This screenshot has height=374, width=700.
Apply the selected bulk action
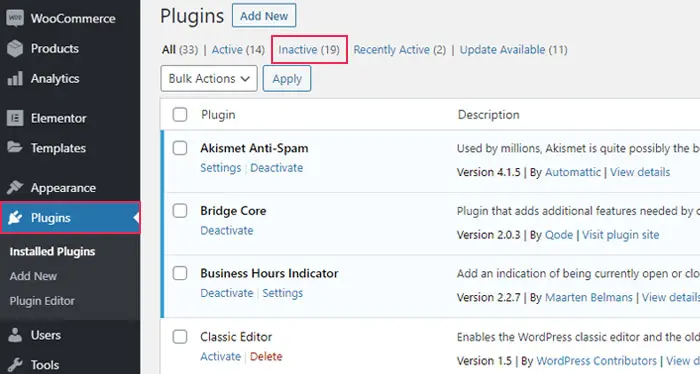pyautogui.click(x=287, y=79)
